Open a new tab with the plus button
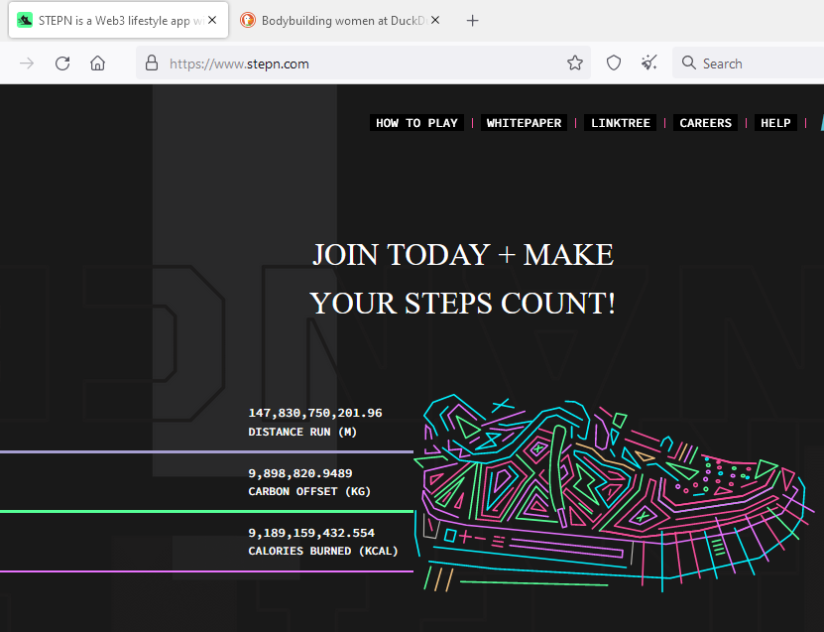 tap(472, 20)
